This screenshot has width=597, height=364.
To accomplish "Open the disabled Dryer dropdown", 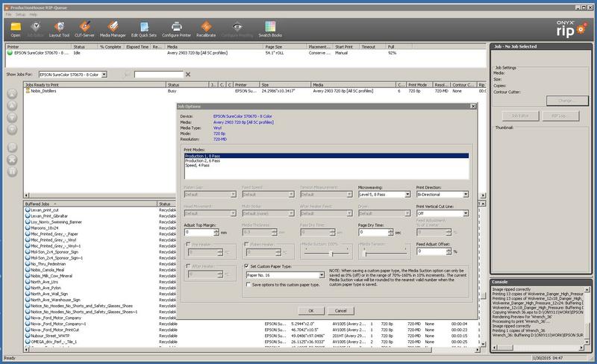I will click(x=407, y=213).
